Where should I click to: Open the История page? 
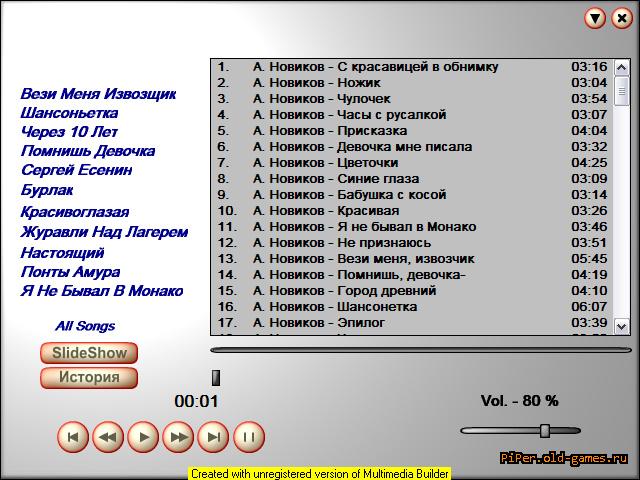[89, 378]
